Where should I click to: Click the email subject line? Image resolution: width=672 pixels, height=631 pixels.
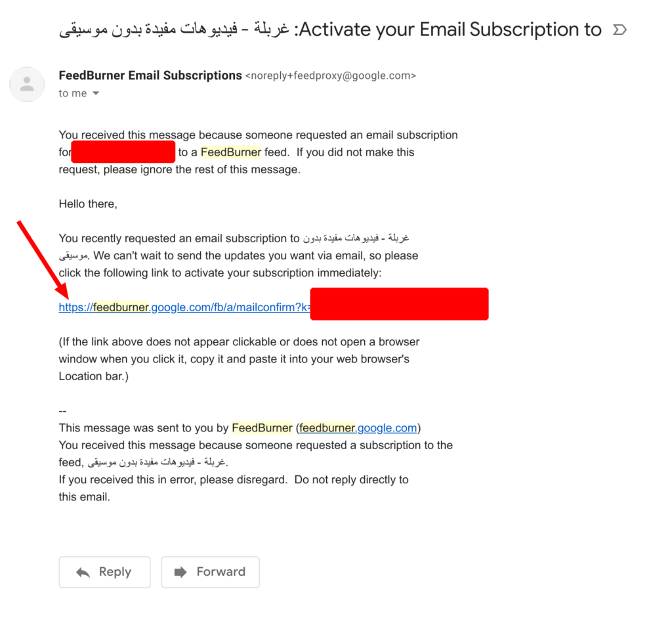pyautogui.click(x=330, y=30)
